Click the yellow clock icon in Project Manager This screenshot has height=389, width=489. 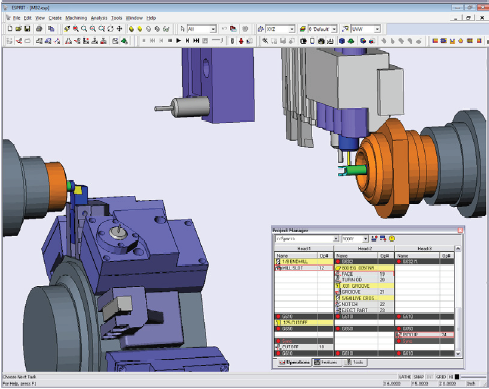point(392,239)
